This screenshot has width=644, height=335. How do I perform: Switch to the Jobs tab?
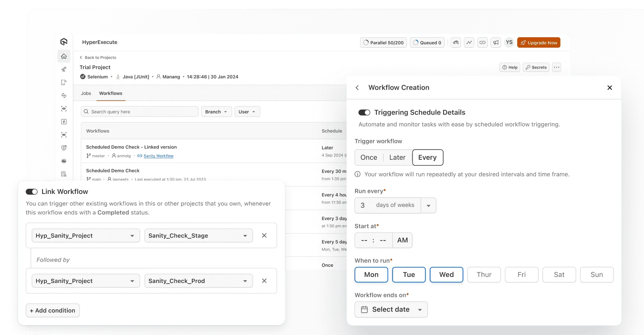tap(86, 93)
